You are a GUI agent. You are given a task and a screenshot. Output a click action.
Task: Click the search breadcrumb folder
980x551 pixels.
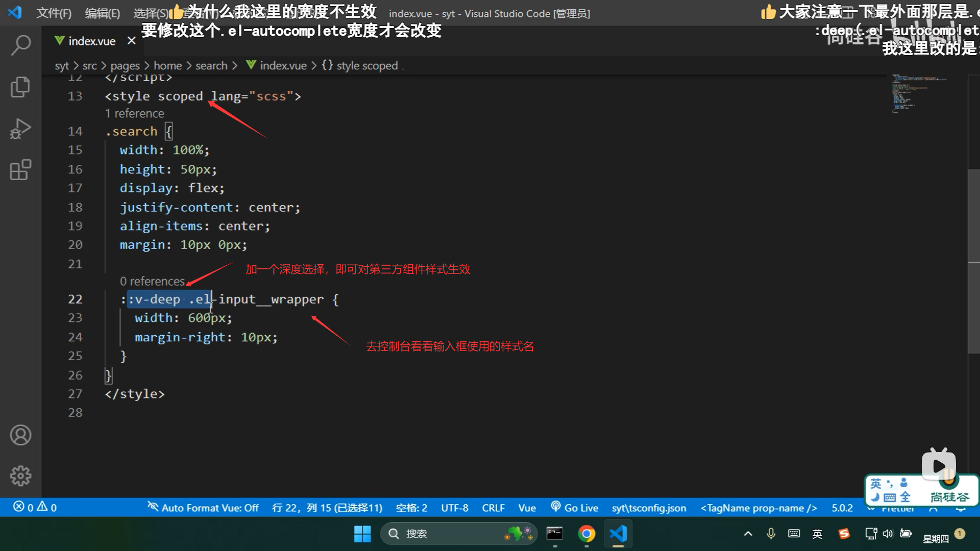point(211,66)
